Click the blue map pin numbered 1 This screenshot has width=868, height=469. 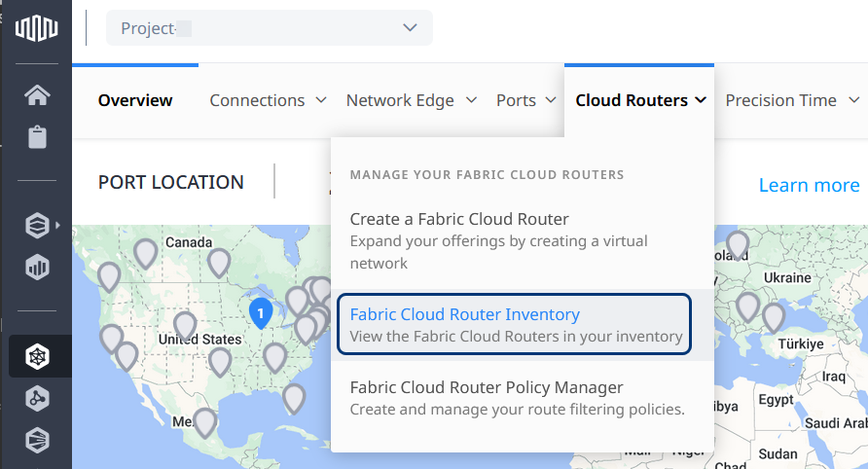point(261,312)
